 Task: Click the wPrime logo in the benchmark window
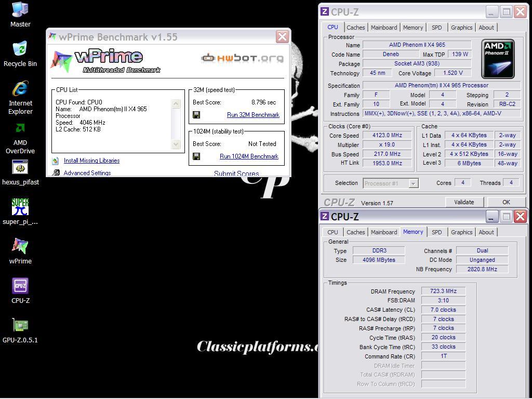click(105, 61)
